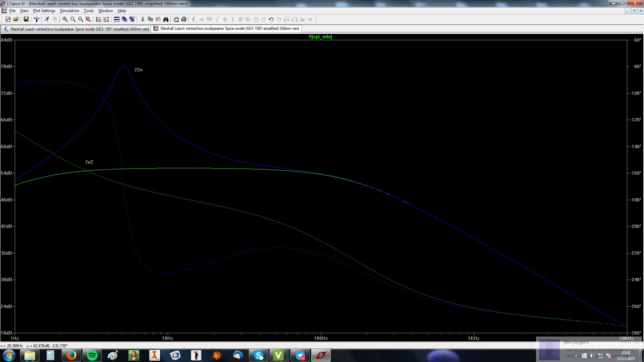Viewport: 644px width, 362px height.
Task: Click the Tile Windows icon
Action: click(117, 19)
